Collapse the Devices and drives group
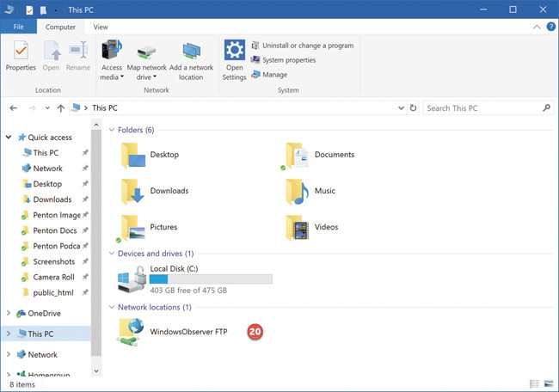 pos(112,254)
